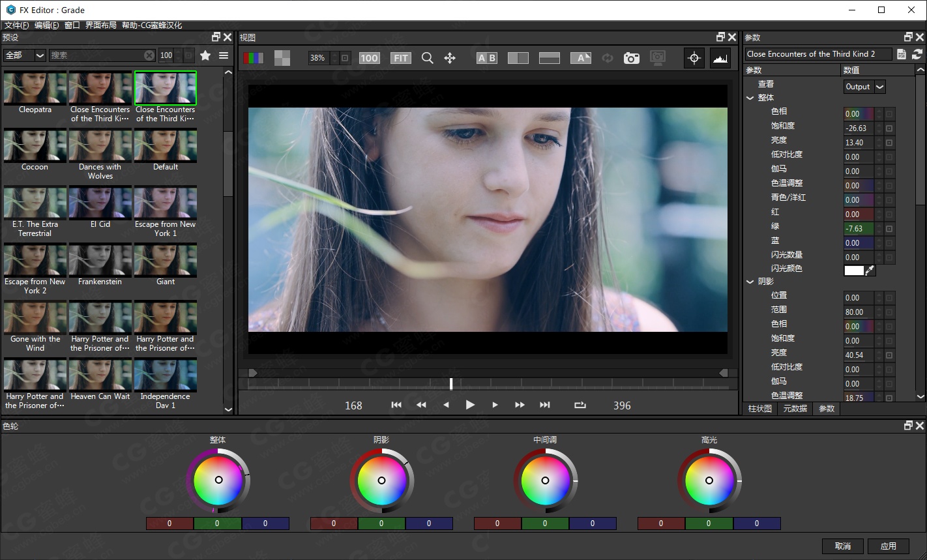Clear the preset search with the X icon

point(149,55)
